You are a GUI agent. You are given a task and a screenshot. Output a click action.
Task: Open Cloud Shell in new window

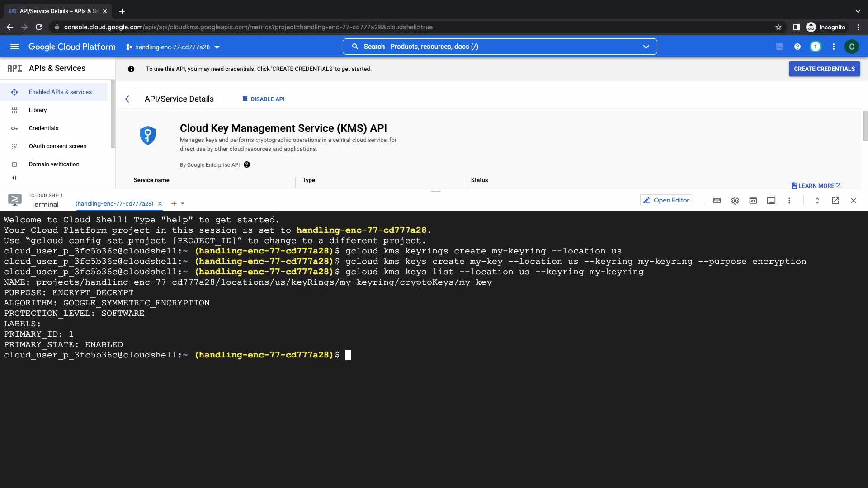click(835, 201)
